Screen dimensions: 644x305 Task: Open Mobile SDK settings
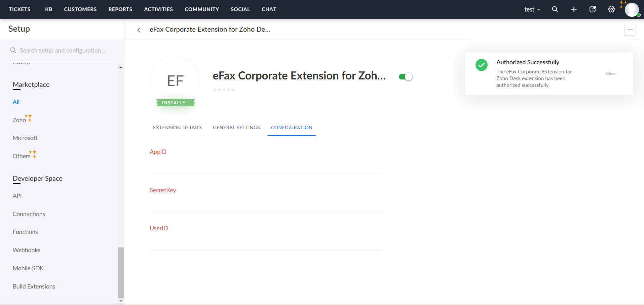point(28,268)
